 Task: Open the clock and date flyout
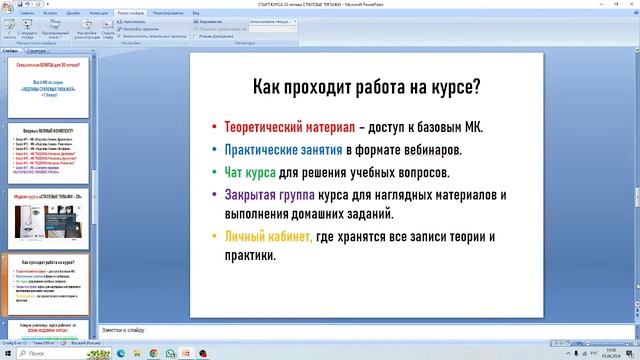611,353
